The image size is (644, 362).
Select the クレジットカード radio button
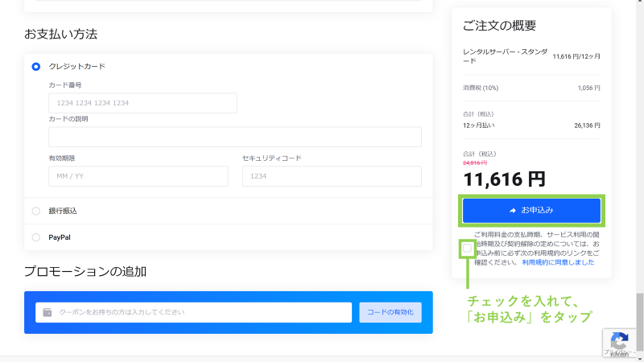coord(35,67)
